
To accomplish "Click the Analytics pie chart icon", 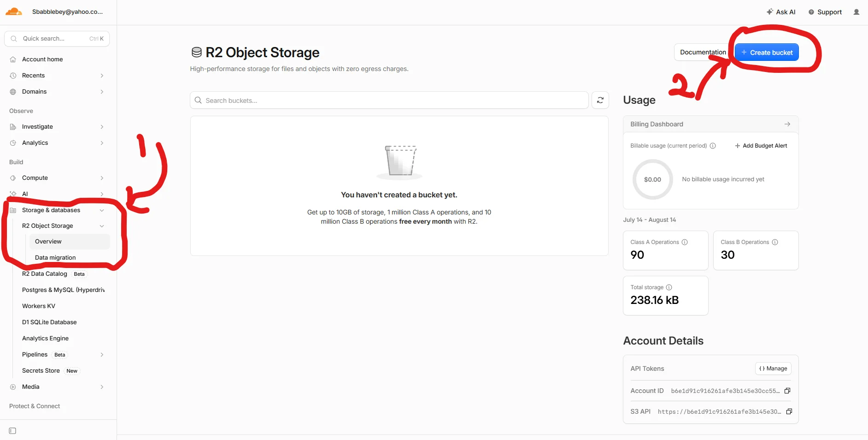I will pos(13,143).
